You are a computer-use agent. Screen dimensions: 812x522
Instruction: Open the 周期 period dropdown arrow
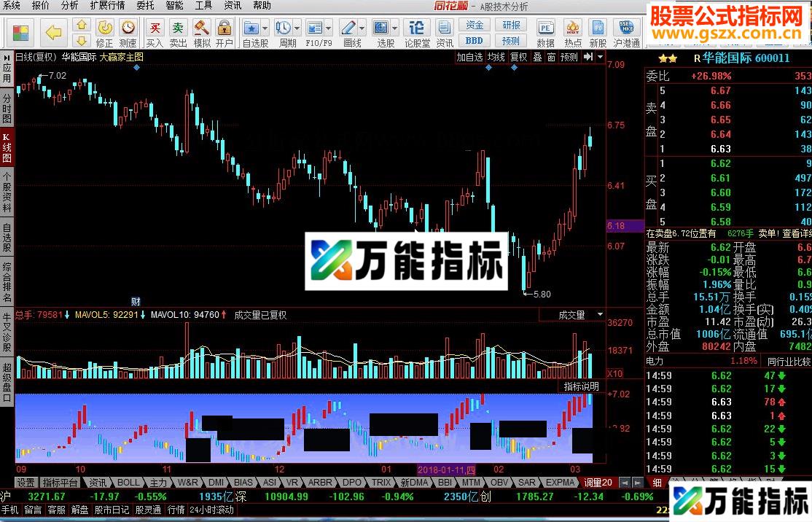click(297, 28)
